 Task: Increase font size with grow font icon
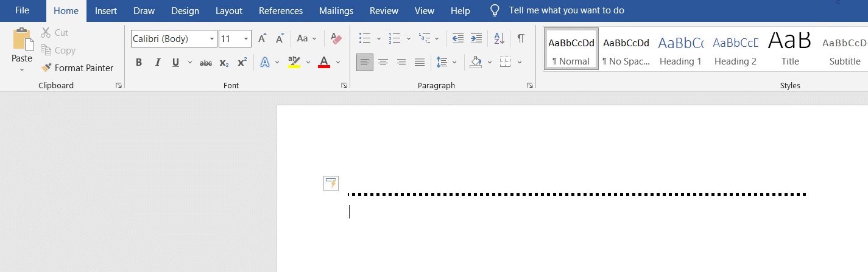point(262,38)
